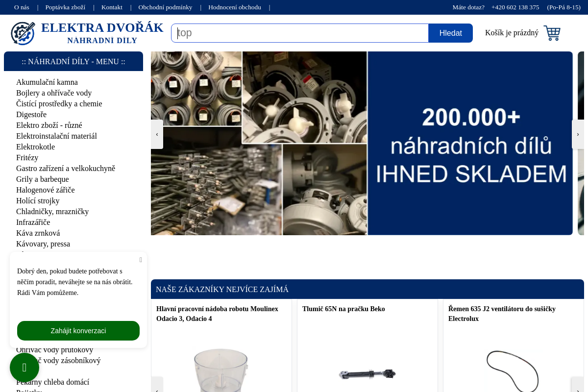Click the Hledat search button
The width and height of the screenshot is (588, 392).
tap(451, 33)
